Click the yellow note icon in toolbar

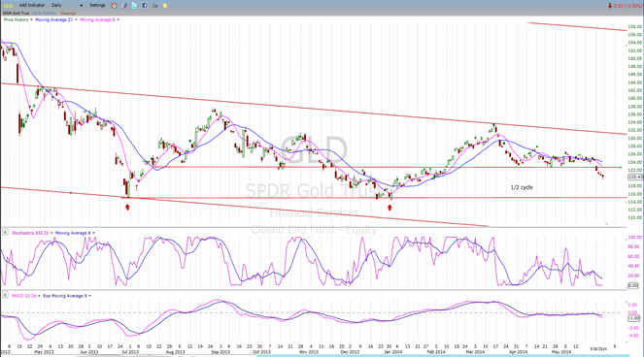pyautogui.click(x=165, y=5)
